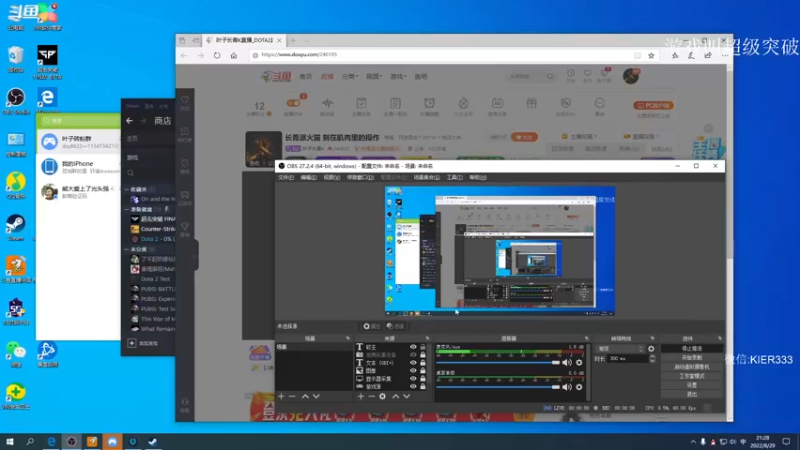Toggle visibility eye of 图像 source
800x450 pixels.
[x=413, y=370]
